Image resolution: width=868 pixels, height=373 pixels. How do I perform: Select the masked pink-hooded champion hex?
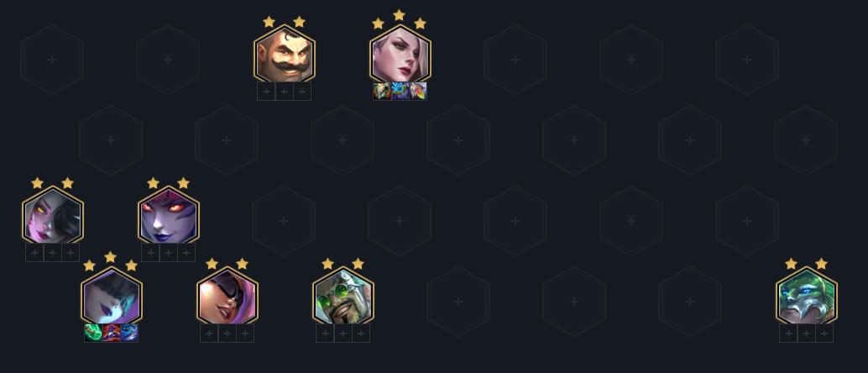click(x=227, y=297)
